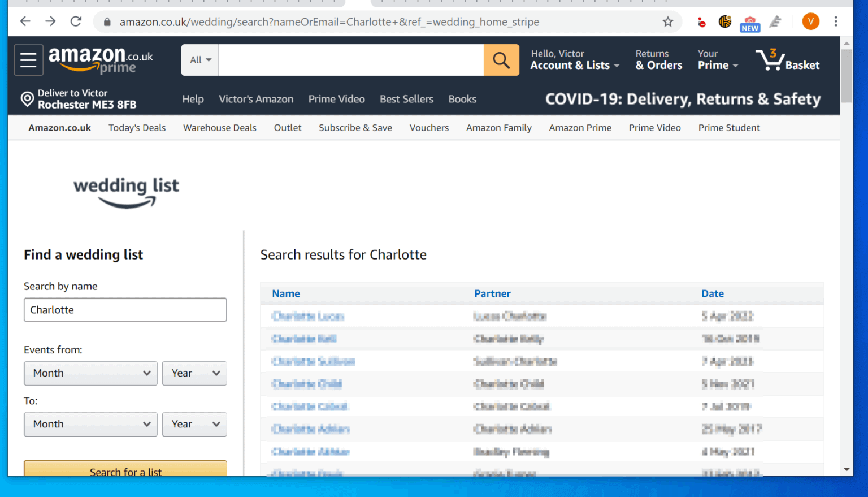Open Amazon Prime in sub-navigation

tap(580, 128)
